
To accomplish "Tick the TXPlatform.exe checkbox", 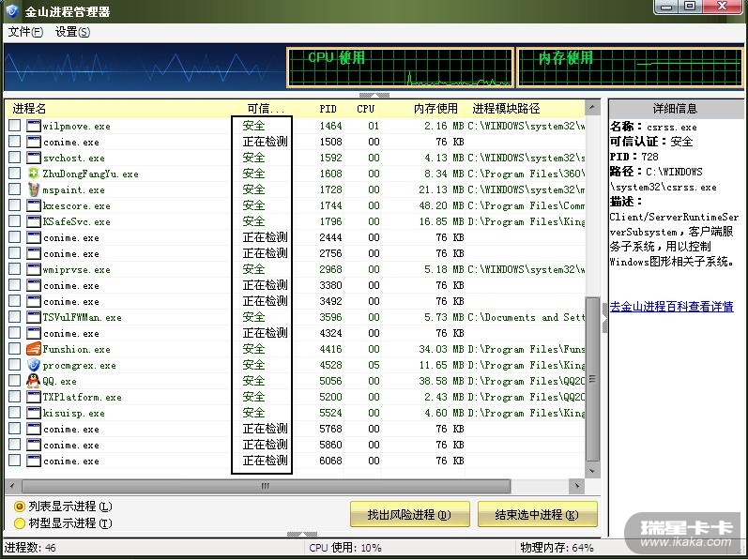I will (x=15, y=397).
